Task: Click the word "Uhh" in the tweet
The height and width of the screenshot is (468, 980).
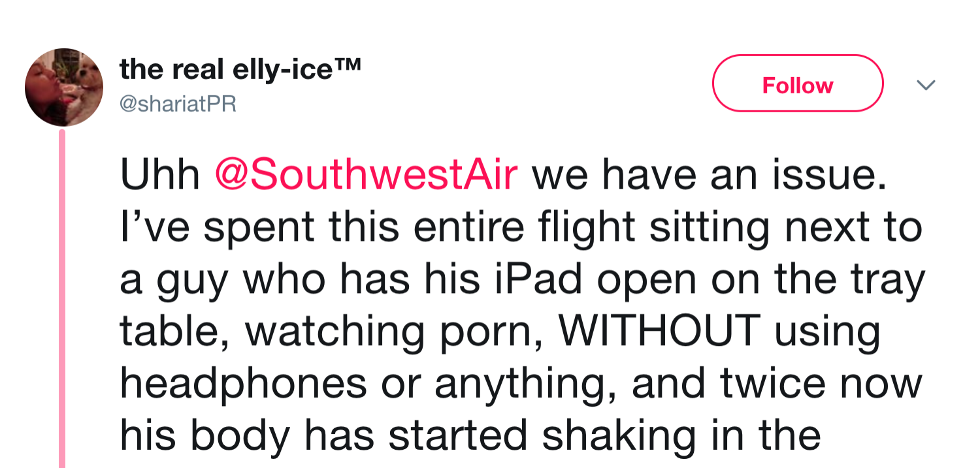Action: pyautogui.click(x=161, y=175)
